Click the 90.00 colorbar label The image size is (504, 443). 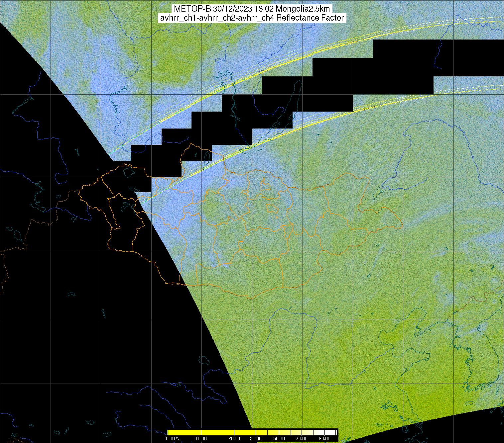tap(324, 438)
